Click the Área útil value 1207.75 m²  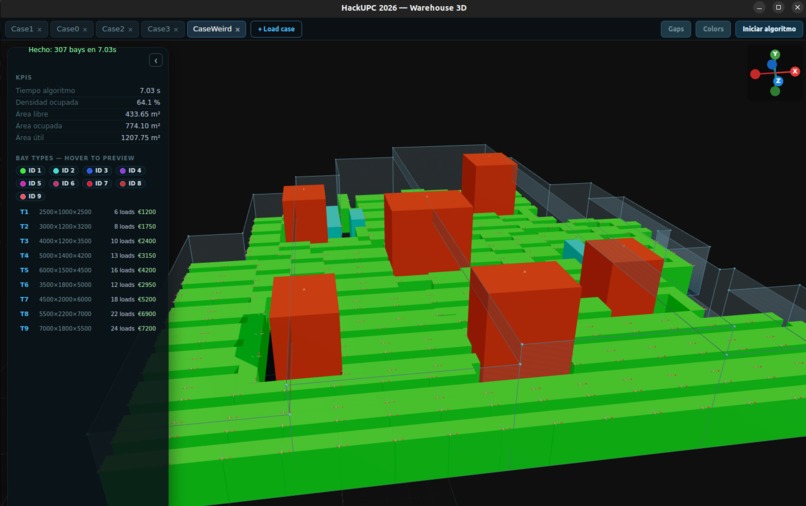point(140,138)
